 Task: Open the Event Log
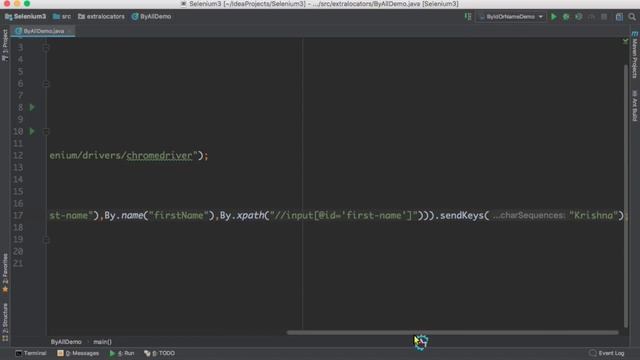607,353
